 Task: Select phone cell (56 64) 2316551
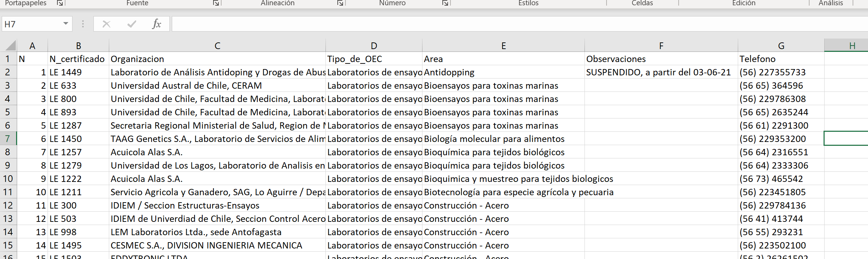tap(781, 152)
